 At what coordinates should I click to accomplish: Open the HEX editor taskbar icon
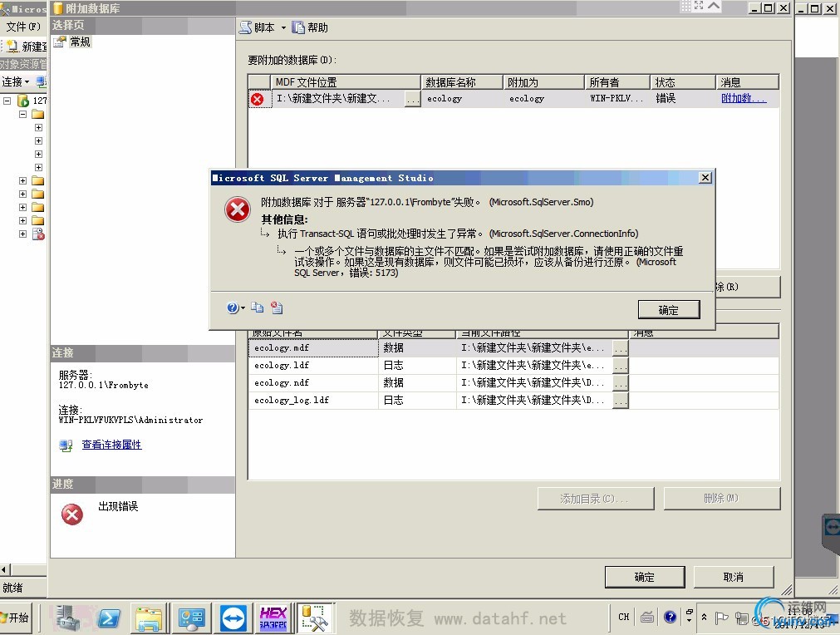click(273, 618)
